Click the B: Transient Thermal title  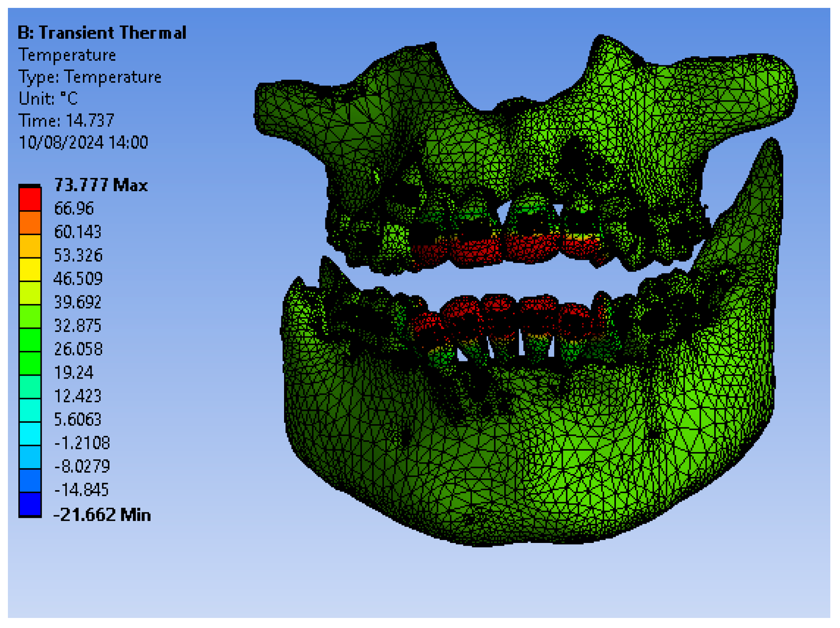coord(102,33)
